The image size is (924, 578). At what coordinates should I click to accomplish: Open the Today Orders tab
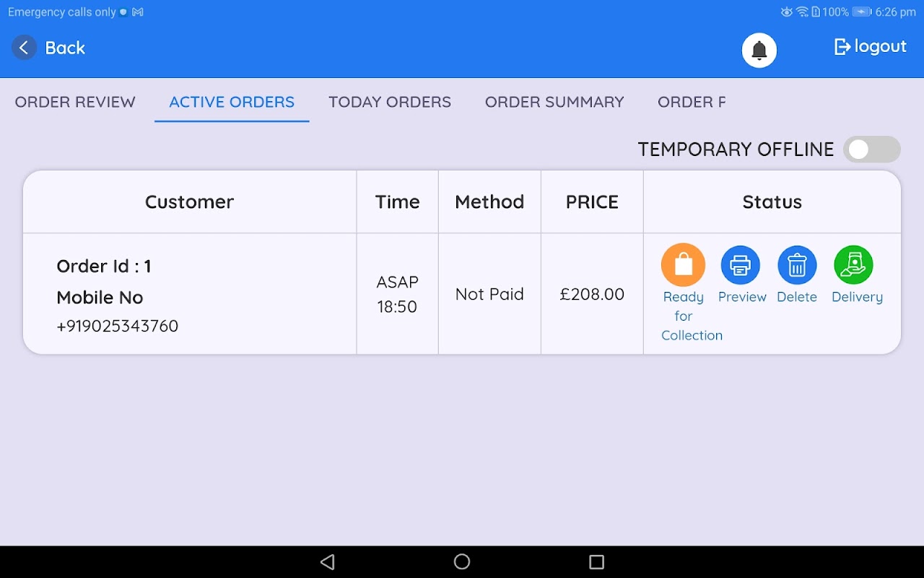(x=390, y=102)
